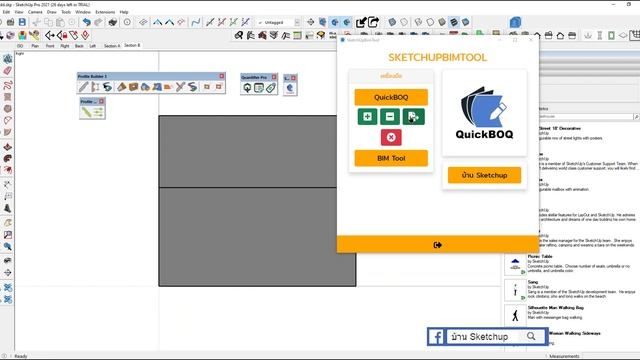Image resolution: width=640 pixels, height=360 pixels.
Task: Switch to the ISO scene tab
Action: pos(20,46)
